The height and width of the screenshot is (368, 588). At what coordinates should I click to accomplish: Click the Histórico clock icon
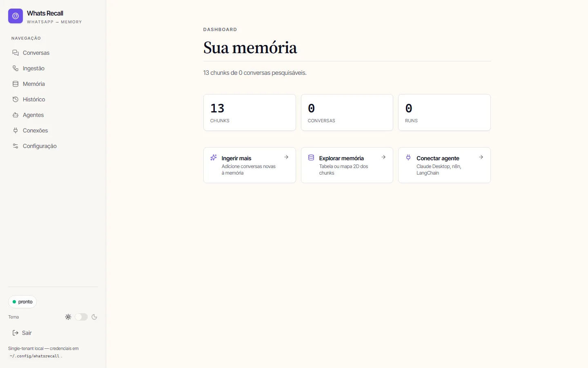pos(16,99)
